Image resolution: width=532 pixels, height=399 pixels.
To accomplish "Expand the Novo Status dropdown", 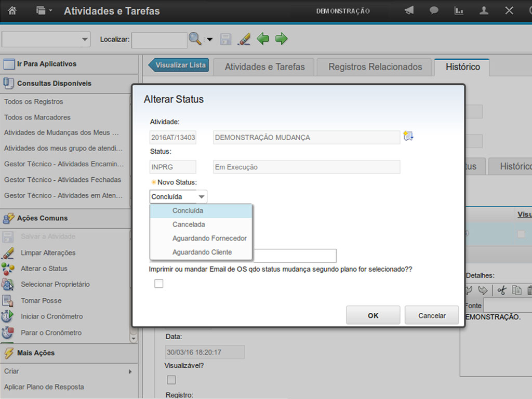I will tap(201, 197).
